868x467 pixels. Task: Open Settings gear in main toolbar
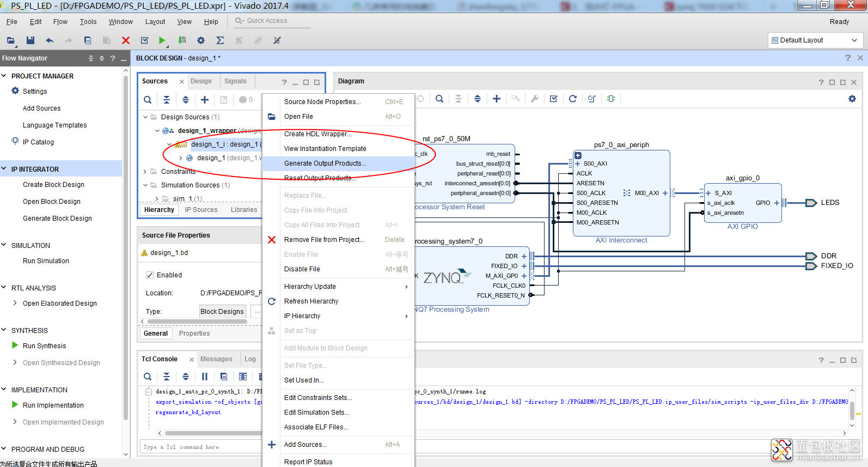pos(201,40)
